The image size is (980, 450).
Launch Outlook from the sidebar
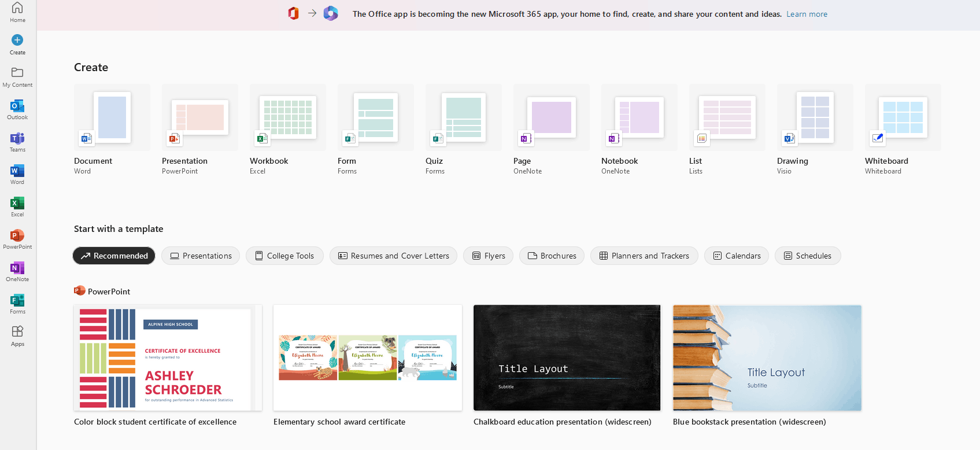(17, 109)
